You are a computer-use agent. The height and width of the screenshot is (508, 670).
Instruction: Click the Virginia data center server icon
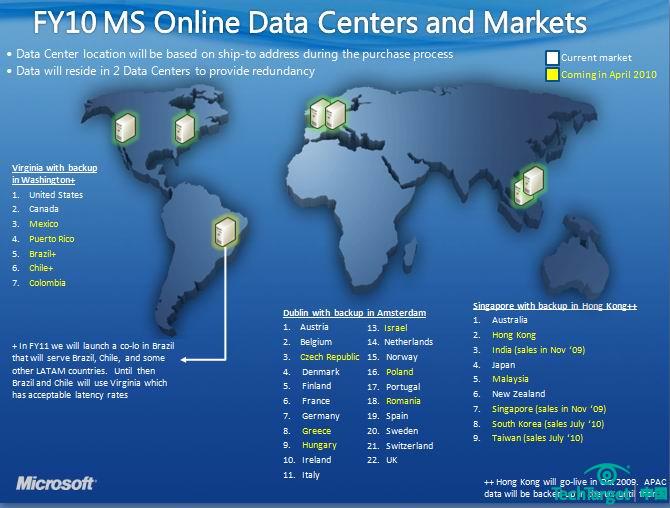pos(185,128)
